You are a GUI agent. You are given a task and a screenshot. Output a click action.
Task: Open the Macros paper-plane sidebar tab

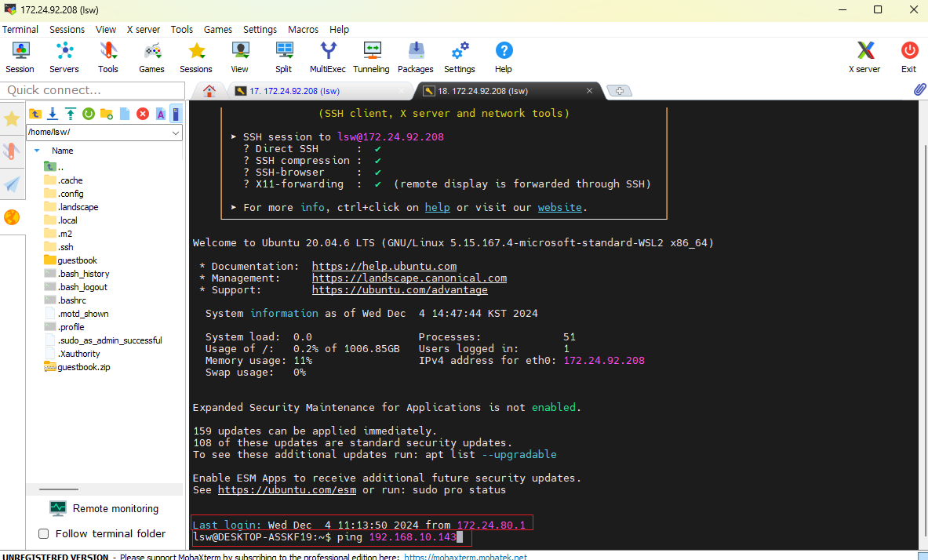(x=12, y=184)
